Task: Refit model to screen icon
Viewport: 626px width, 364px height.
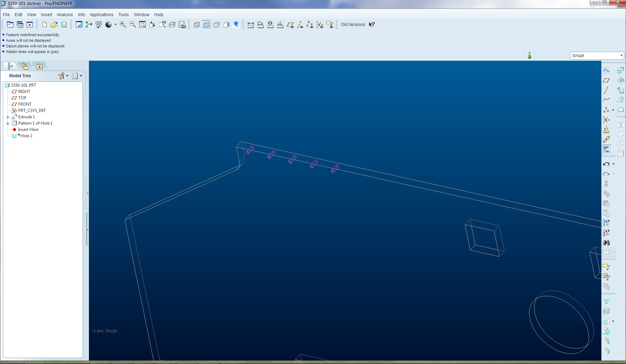Action: pyautogui.click(x=142, y=25)
